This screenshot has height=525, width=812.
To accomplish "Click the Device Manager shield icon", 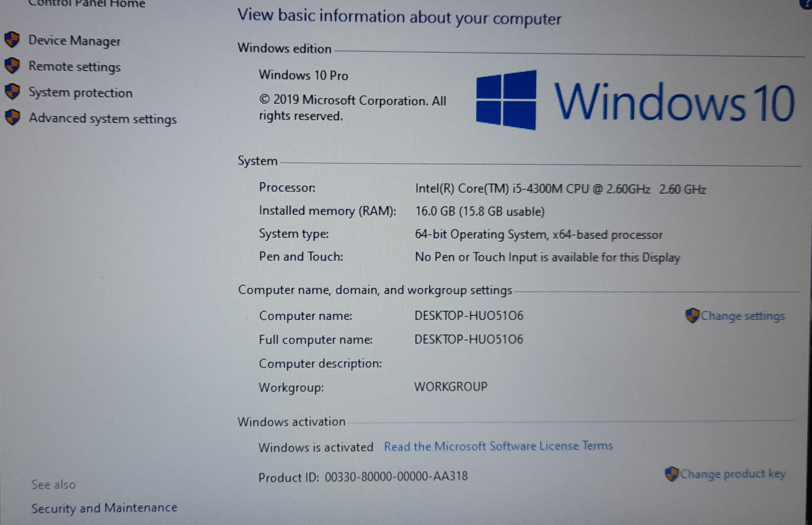I will coord(12,40).
